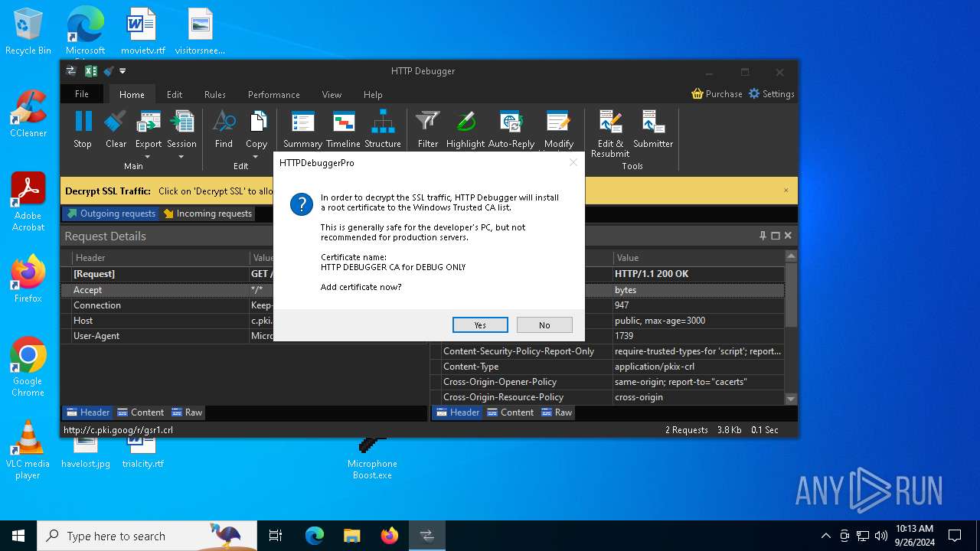The width and height of the screenshot is (980, 551).
Task: Open the Edit & Resubmit tool
Action: pos(610,134)
